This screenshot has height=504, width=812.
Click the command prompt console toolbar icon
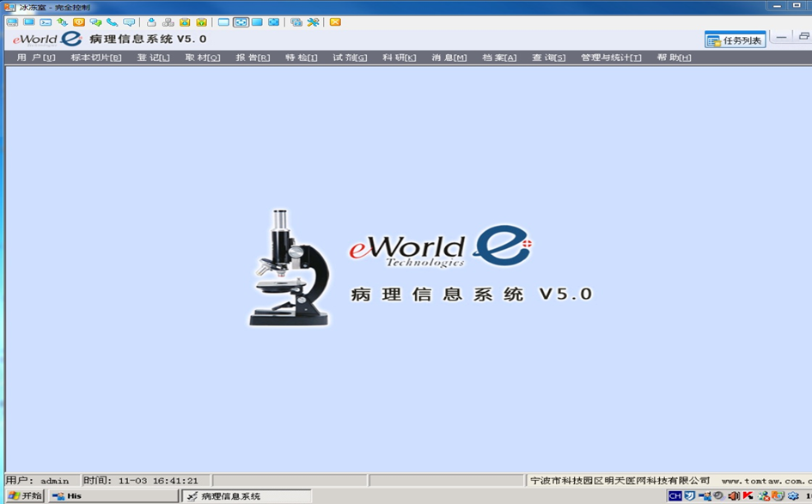[x=46, y=22]
